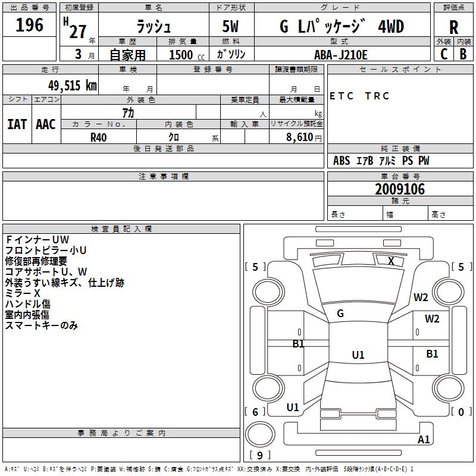Select the overall grade R score
The image size is (476, 476).
(x=453, y=27)
